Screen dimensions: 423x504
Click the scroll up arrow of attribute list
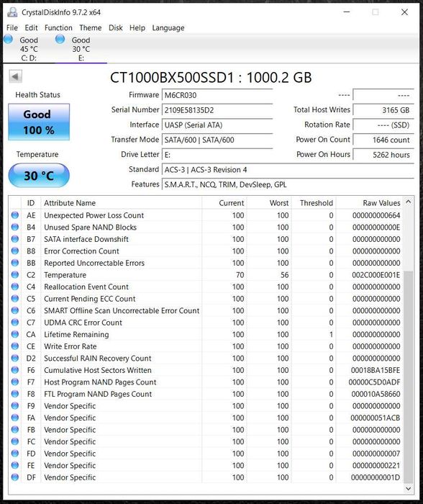coord(408,202)
